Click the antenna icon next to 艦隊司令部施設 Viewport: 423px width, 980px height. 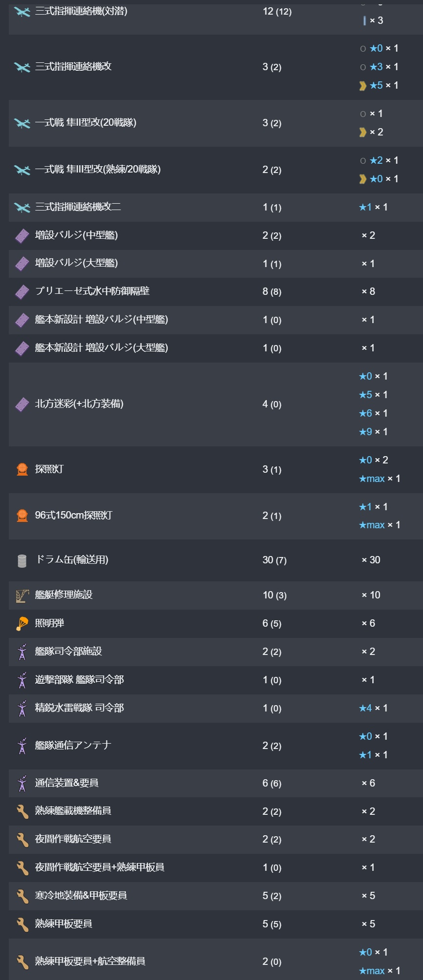22,652
